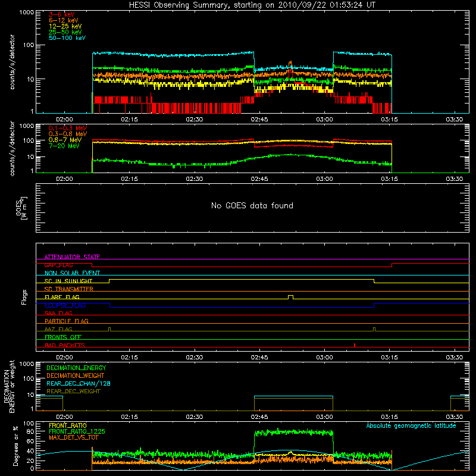Screen dimensions: 476x476
Task: Select the SAA_FLAG label
Action: point(58,313)
